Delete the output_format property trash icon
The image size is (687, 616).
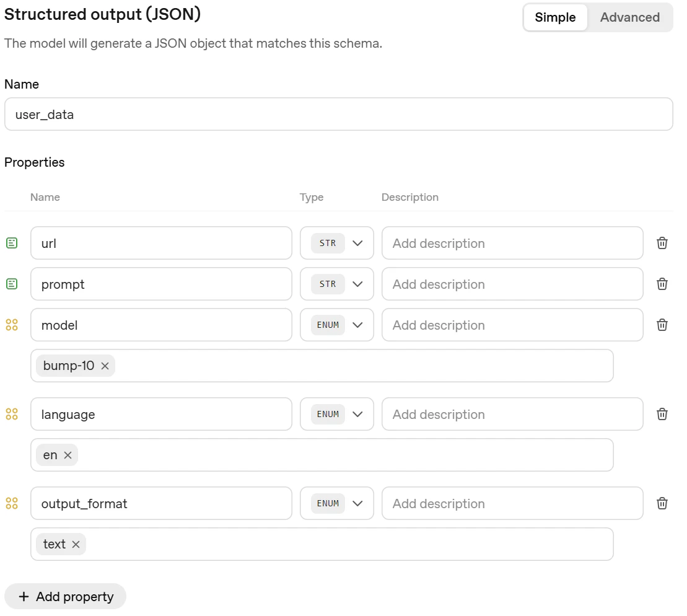(662, 503)
